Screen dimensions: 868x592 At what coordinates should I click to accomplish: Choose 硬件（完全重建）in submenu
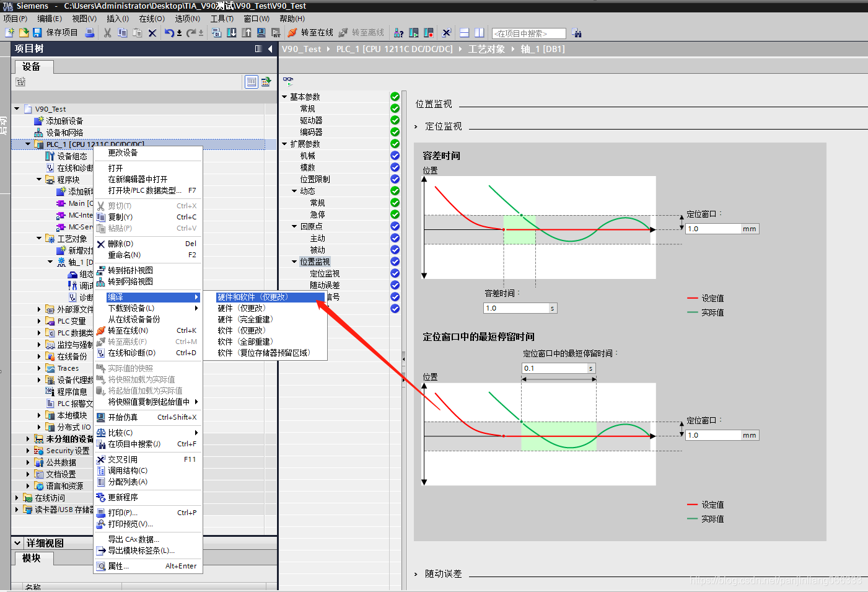tap(245, 319)
